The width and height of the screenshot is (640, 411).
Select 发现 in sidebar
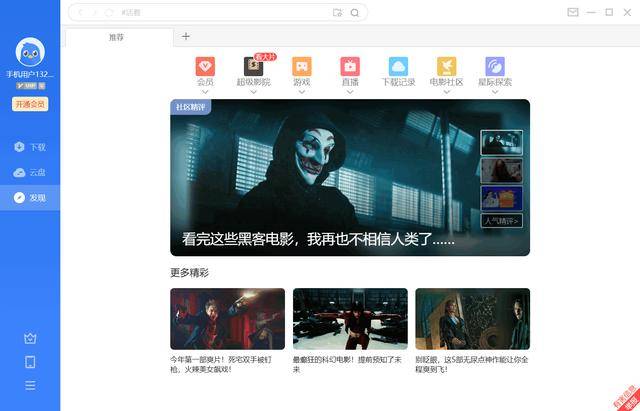pyautogui.click(x=30, y=198)
